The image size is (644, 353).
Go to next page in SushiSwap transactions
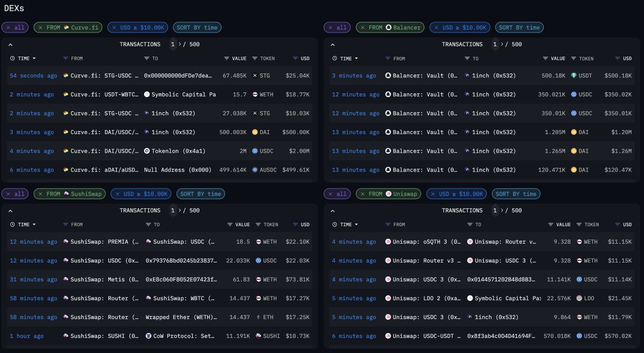[180, 211]
